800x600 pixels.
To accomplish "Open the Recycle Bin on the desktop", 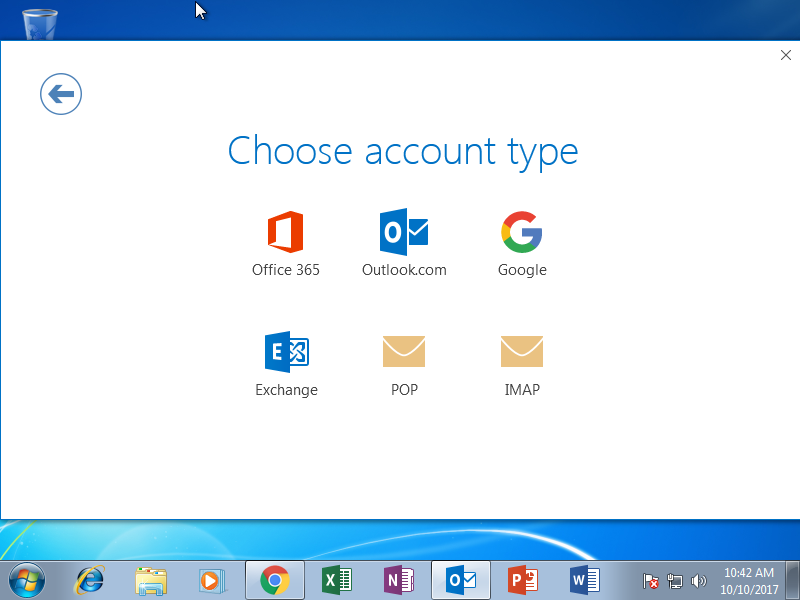I will [40, 23].
